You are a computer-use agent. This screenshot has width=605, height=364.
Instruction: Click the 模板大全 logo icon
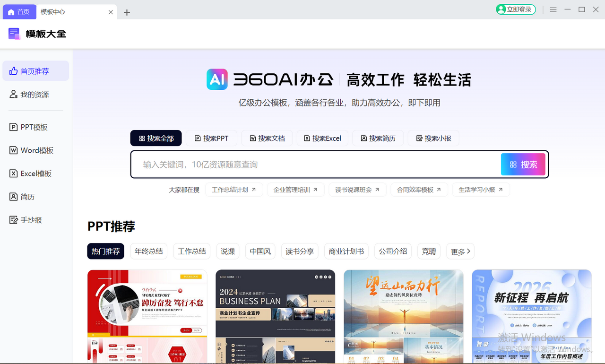coord(13,34)
